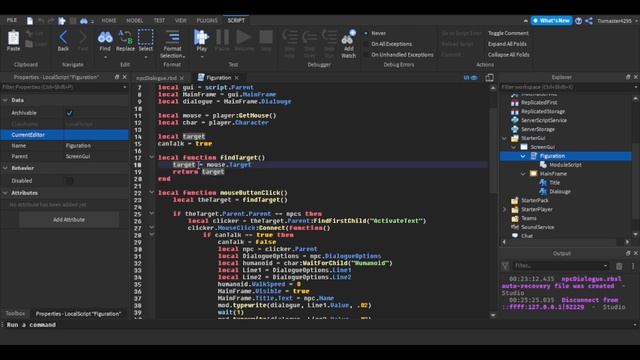Collapse the mouseButtonClick function fold at line 22
This screenshot has width=640, height=360.
(x=151, y=192)
